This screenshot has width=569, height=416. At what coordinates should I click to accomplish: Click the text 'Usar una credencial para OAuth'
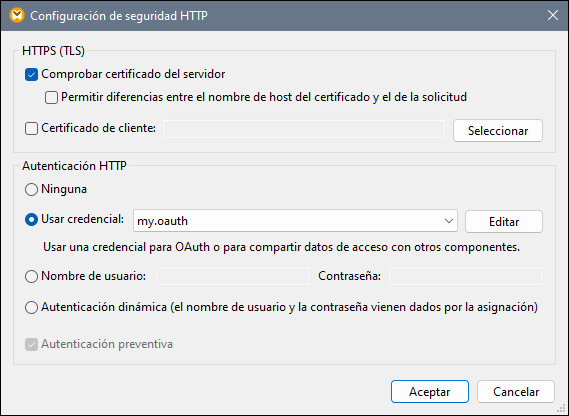coord(126,247)
